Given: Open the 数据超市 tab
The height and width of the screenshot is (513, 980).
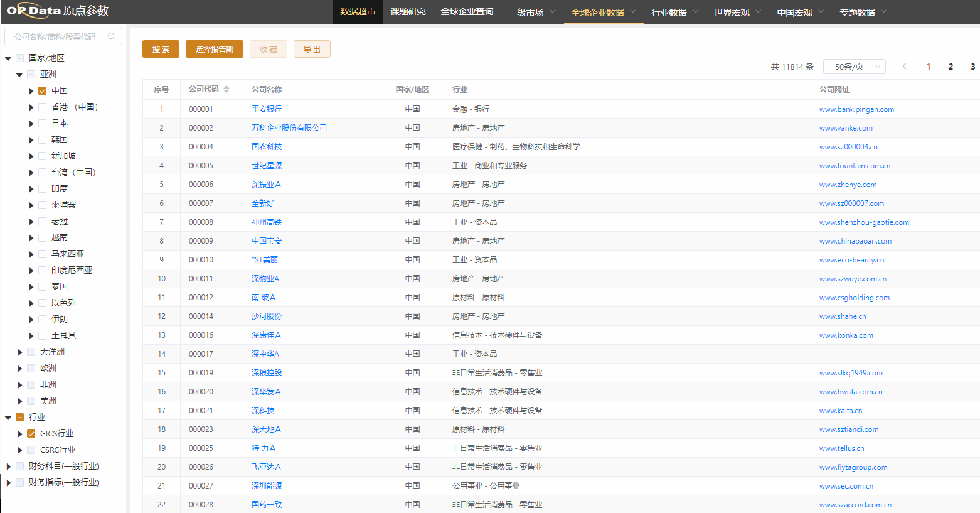Looking at the screenshot, I should click(358, 12).
